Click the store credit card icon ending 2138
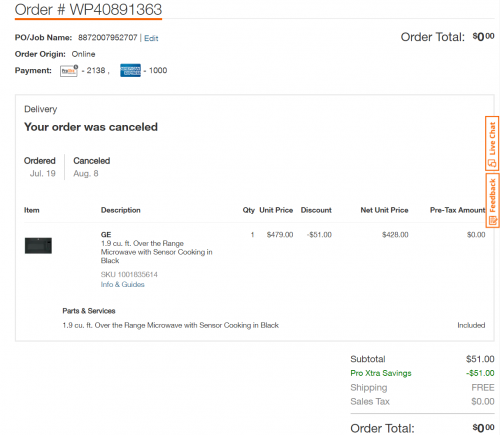This screenshot has height=435, width=500. 69,71
